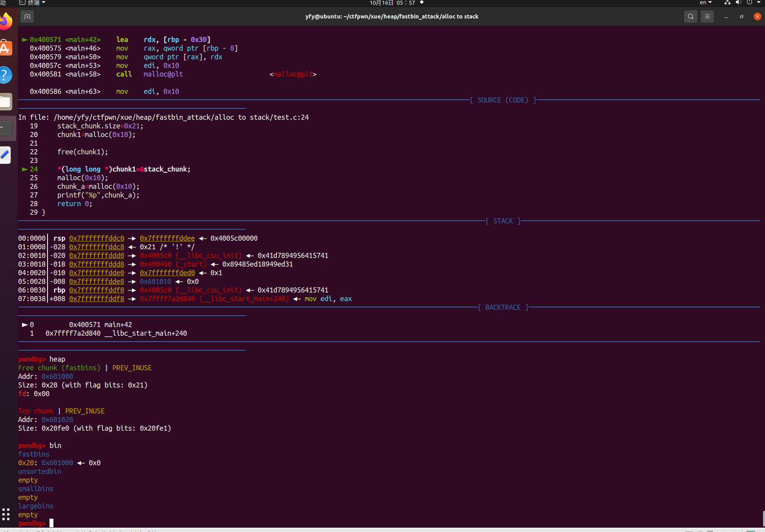Click the 'return 0;' source line

point(75,204)
